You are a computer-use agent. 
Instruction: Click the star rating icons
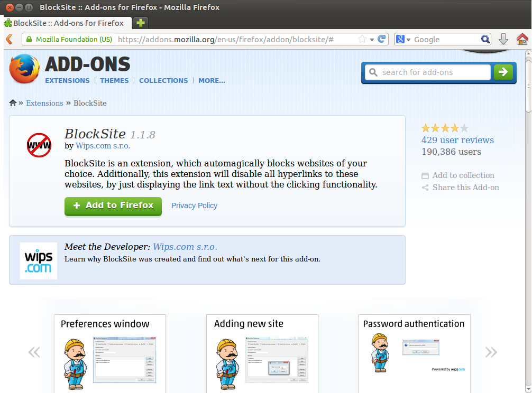point(445,128)
